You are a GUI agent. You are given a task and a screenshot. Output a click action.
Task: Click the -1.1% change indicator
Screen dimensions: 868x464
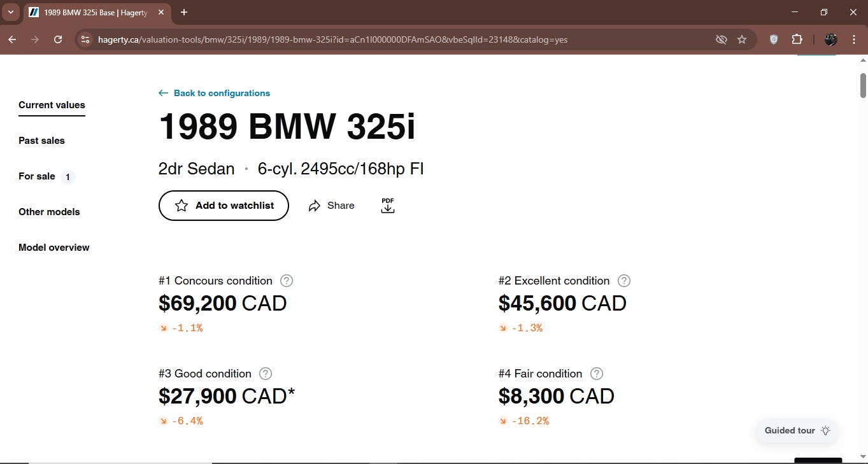181,328
